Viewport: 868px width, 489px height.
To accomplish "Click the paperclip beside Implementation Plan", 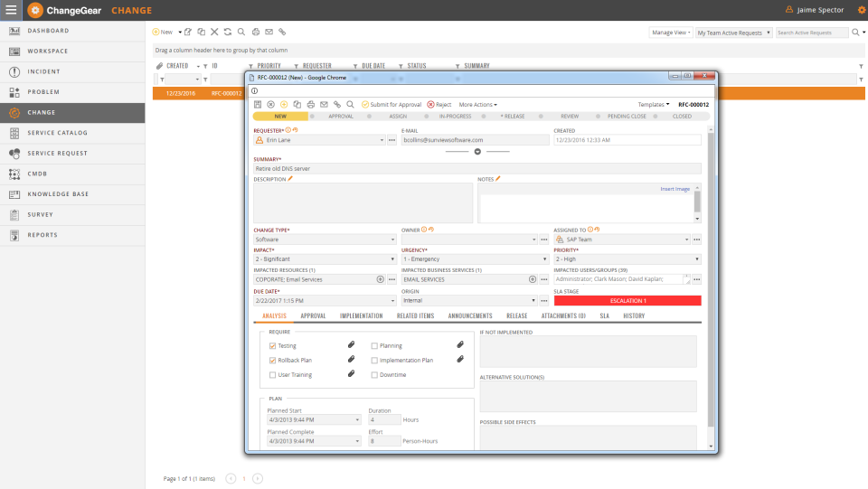I will click(x=460, y=359).
